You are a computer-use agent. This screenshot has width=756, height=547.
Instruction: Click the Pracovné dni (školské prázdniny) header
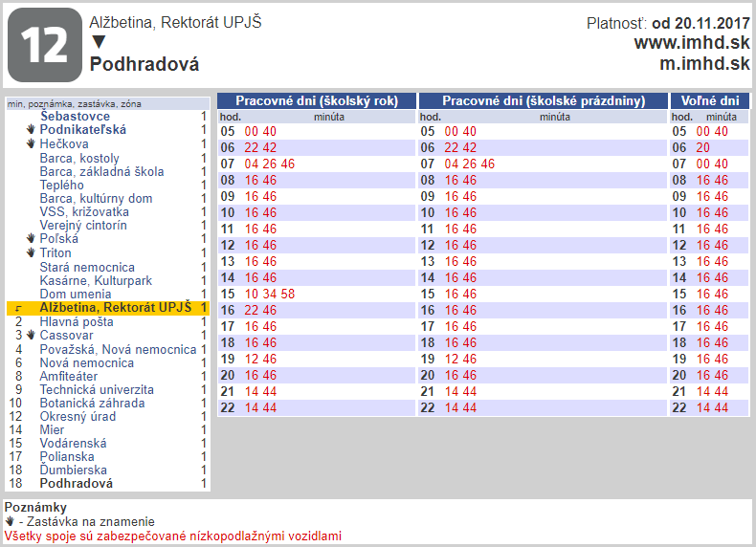click(544, 100)
